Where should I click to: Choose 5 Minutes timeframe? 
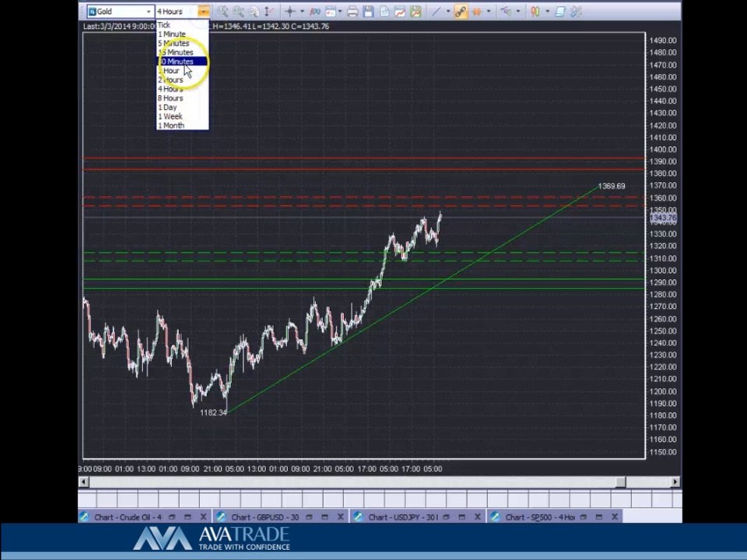pyautogui.click(x=182, y=43)
